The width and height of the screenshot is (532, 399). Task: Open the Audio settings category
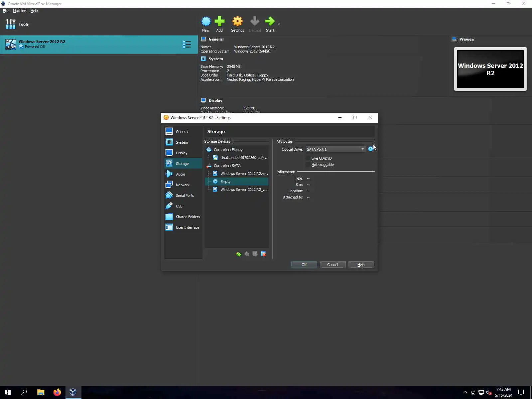coord(183,174)
